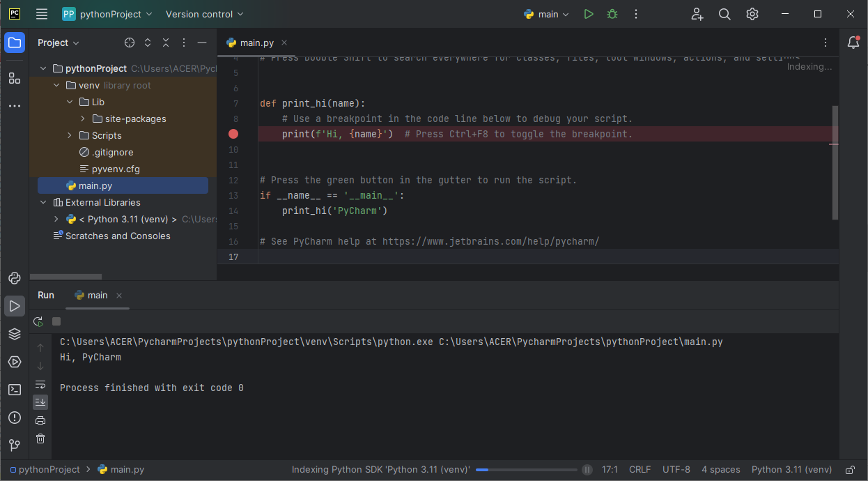868x481 pixels.
Task: Click the stop button in Run panel
Action: [56, 321]
